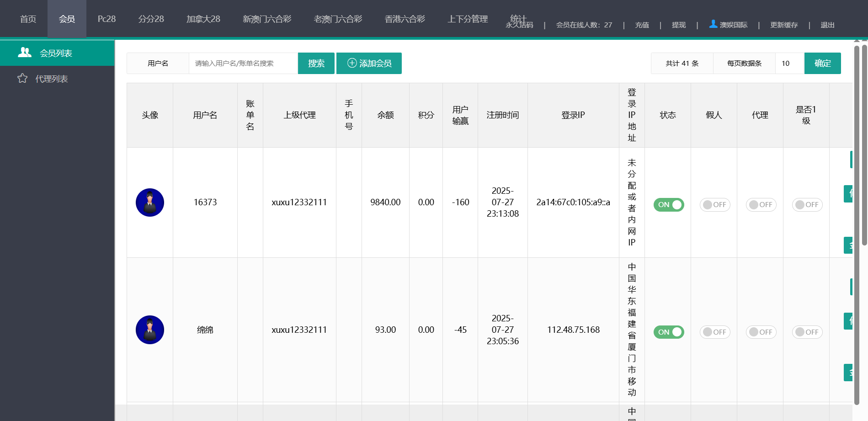Screen dimensions: 868x421
Task: Click the 澳娱国际 user profile icon
Action: [713, 24]
